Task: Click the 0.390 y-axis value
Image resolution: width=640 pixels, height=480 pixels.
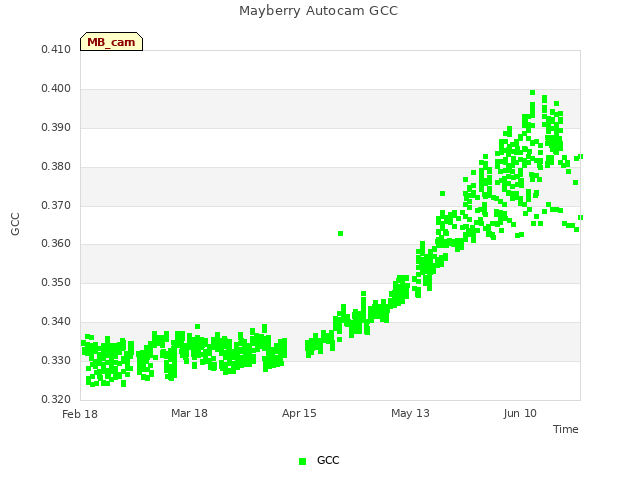Action: tap(56, 128)
